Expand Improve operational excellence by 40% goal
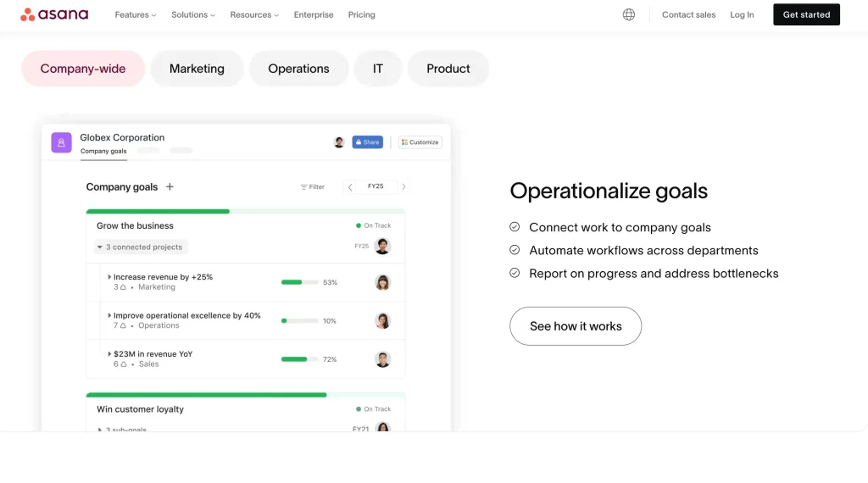This screenshot has height=483, width=868. click(x=109, y=315)
